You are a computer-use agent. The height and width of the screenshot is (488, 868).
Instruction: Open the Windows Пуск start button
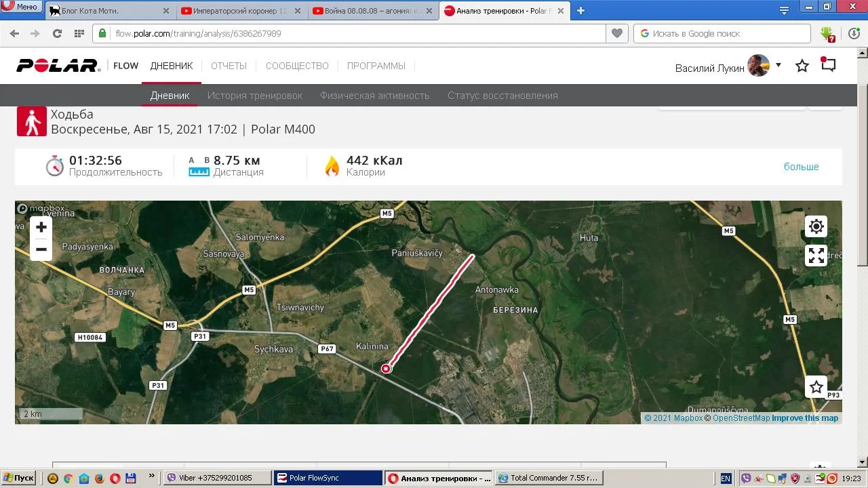pos(18,478)
